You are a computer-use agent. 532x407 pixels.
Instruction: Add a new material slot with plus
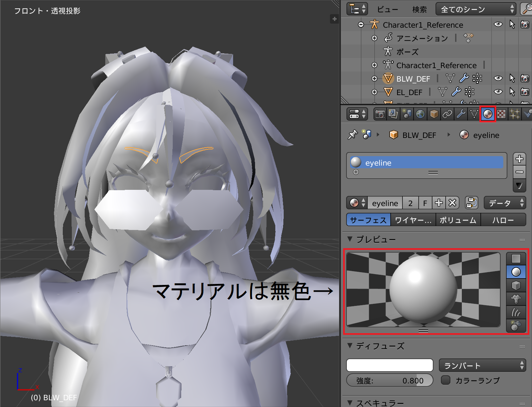coord(520,158)
